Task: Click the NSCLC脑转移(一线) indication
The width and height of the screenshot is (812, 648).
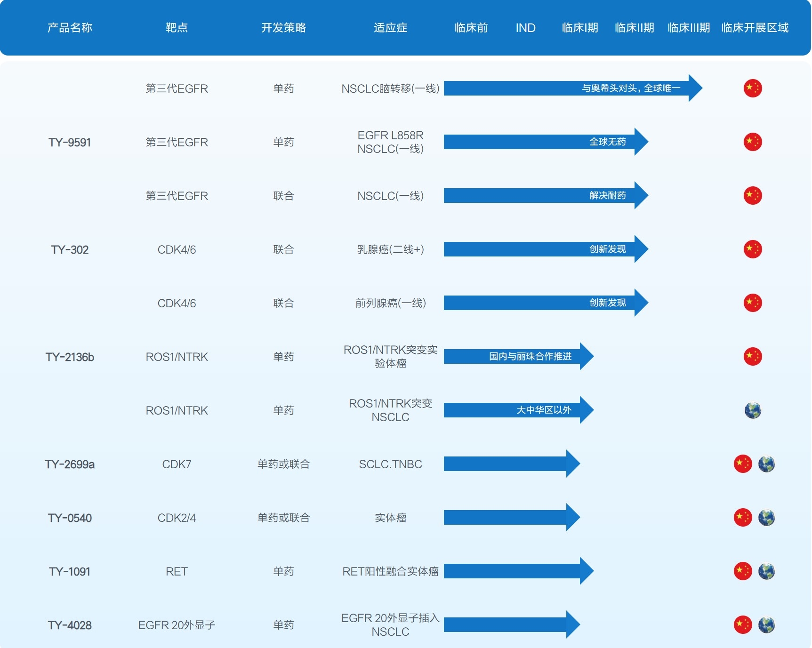Action: [x=390, y=88]
